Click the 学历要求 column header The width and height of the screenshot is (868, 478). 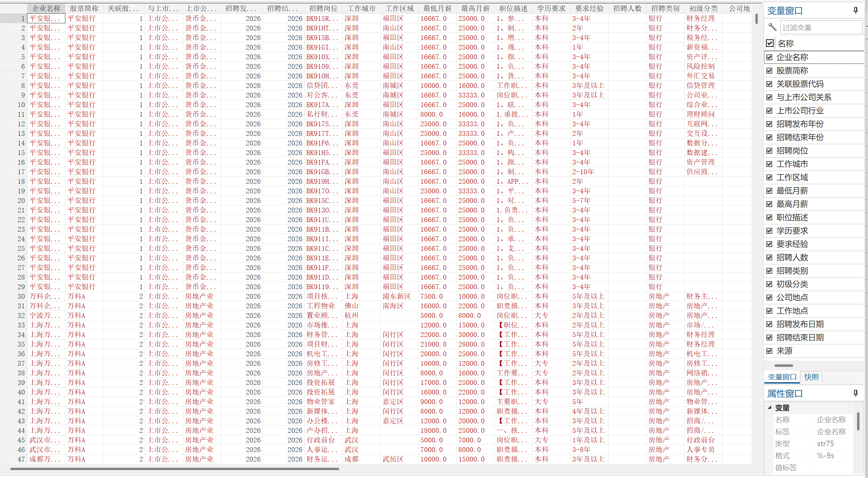pyautogui.click(x=551, y=9)
